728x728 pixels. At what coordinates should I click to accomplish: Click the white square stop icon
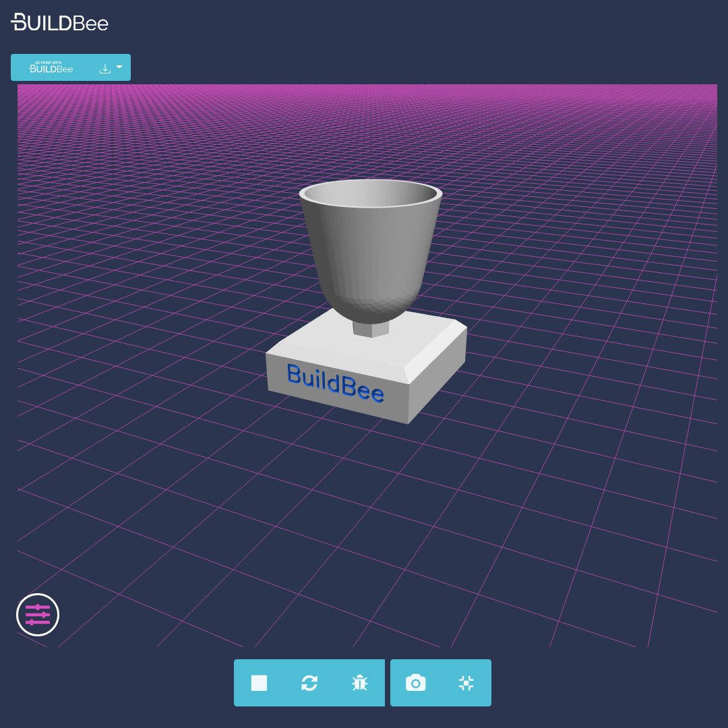[259, 683]
